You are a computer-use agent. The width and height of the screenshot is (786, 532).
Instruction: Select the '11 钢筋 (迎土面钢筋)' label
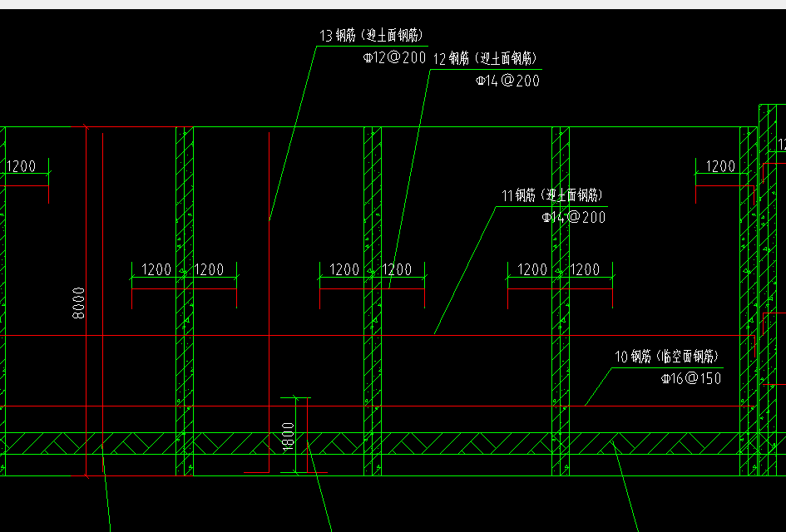click(x=552, y=195)
